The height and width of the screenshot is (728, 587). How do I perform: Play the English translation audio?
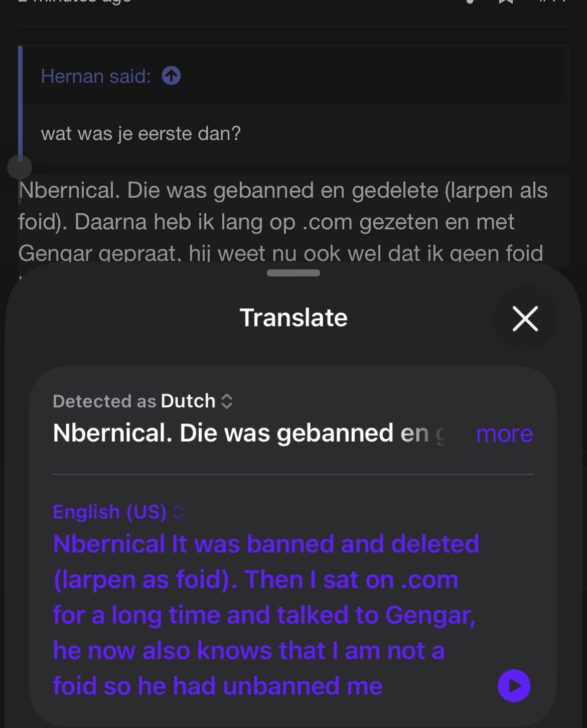tap(514, 685)
